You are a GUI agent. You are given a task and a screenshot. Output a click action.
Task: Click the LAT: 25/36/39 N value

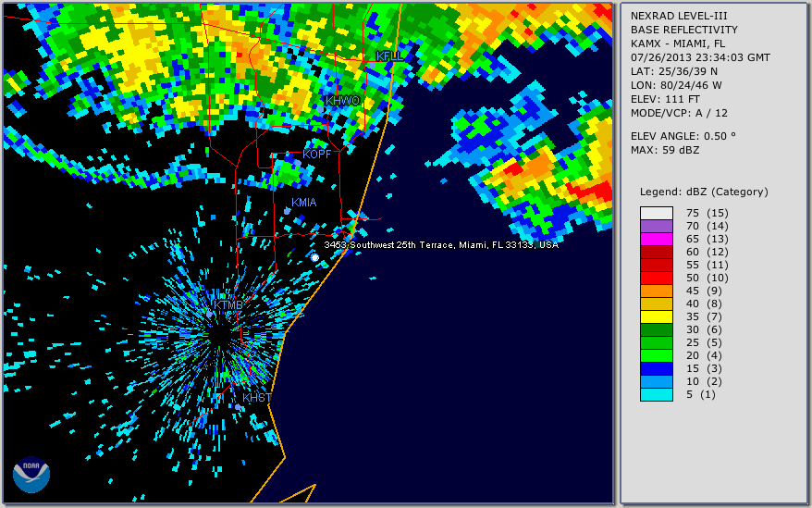pyautogui.click(x=674, y=71)
